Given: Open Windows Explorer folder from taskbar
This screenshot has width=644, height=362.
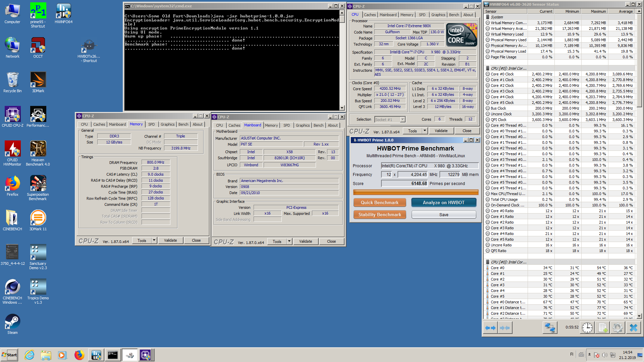Looking at the screenshot, I should point(46,355).
